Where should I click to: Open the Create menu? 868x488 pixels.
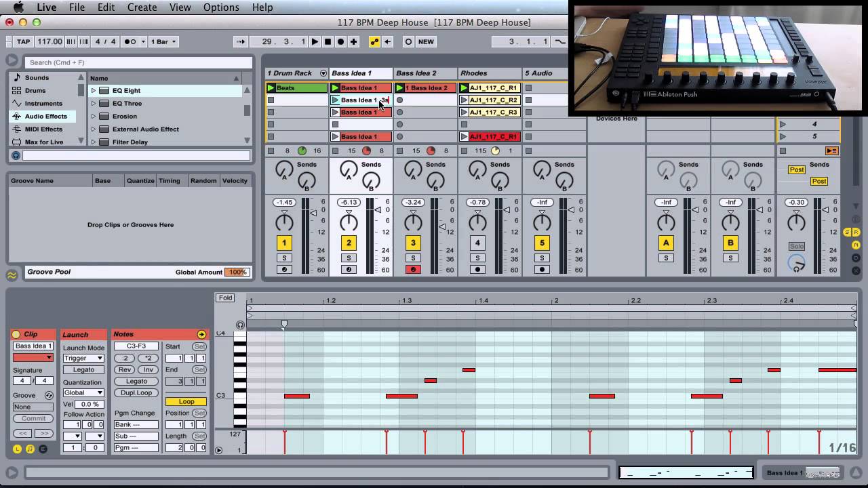pos(142,7)
